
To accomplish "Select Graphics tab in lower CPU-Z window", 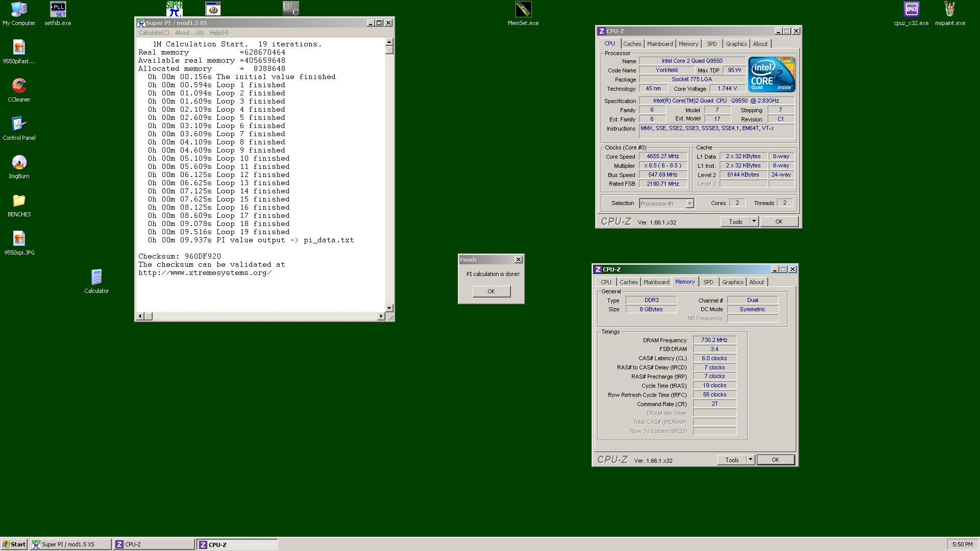I will pyautogui.click(x=732, y=282).
